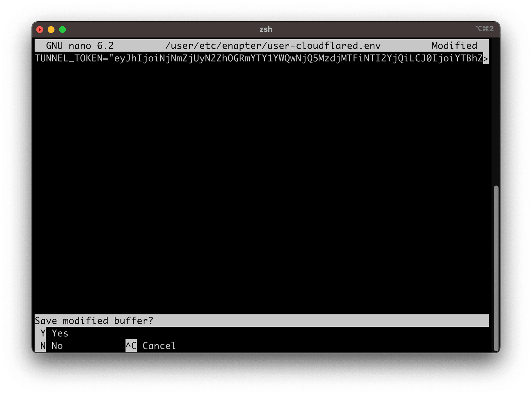This screenshot has height=395, width=532.
Task: Choose No to discard changes
Action: pos(57,346)
